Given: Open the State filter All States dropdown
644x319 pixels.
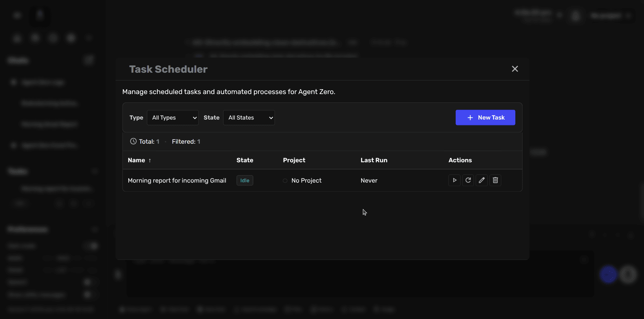Looking at the screenshot, I should coord(249,117).
